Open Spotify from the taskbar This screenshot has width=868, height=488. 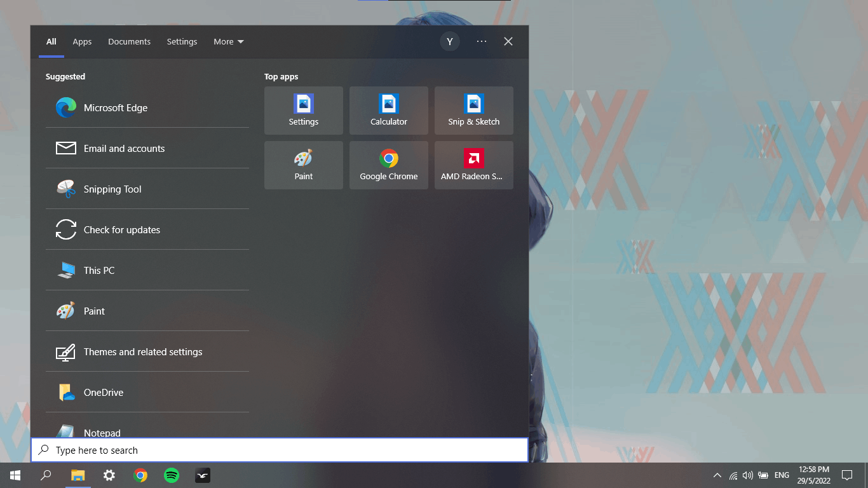pyautogui.click(x=172, y=475)
